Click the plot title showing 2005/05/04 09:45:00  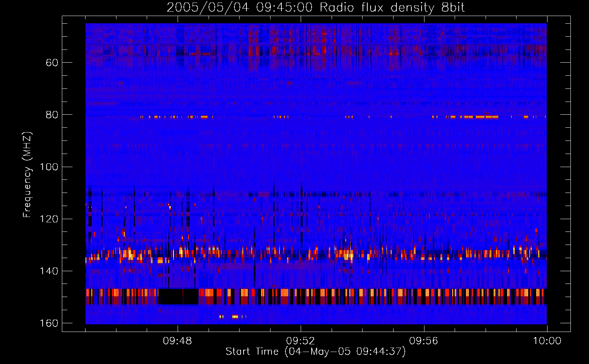(x=316, y=8)
